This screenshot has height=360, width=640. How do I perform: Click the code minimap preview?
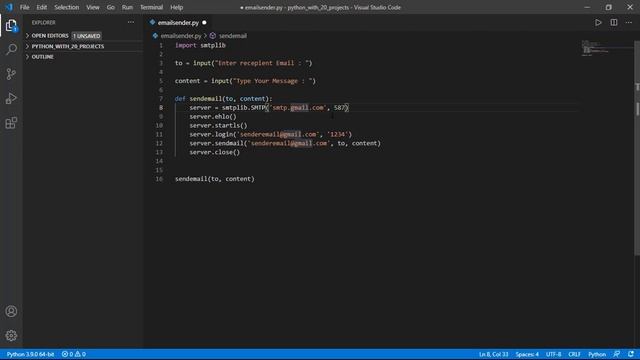pos(606,48)
